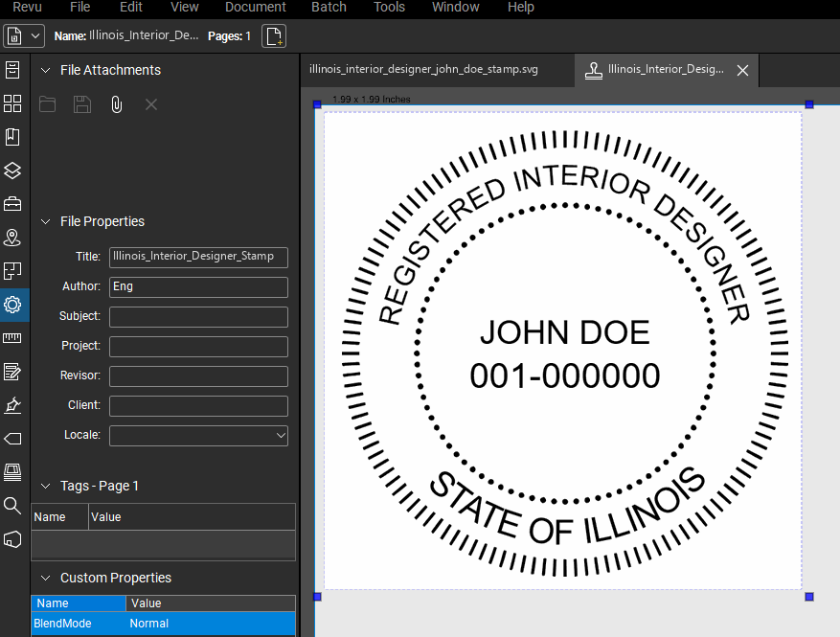Open the Links tag panel icon

click(x=12, y=439)
